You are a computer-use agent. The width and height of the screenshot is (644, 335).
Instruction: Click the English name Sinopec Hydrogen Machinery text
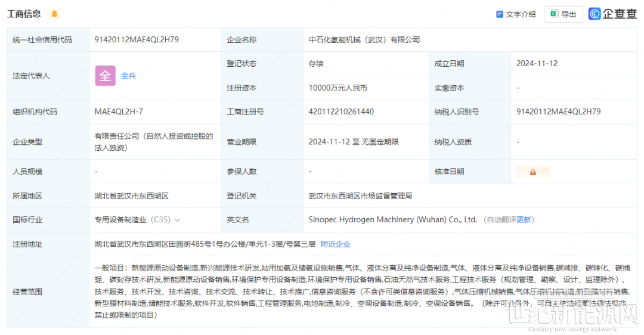[392, 220]
